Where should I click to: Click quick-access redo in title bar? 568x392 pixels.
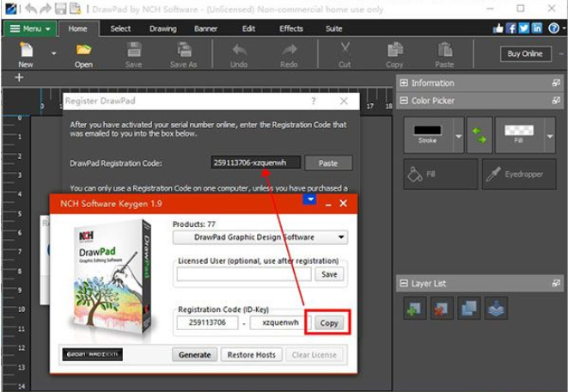pos(46,9)
